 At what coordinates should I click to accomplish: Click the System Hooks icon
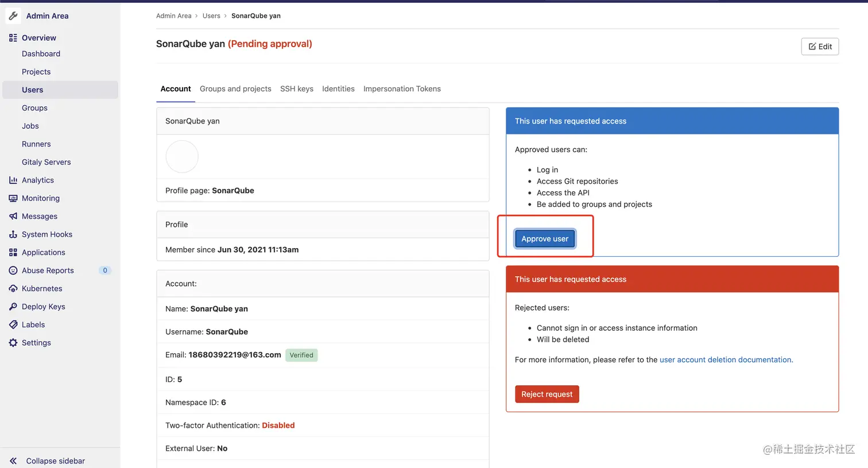coord(13,234)
